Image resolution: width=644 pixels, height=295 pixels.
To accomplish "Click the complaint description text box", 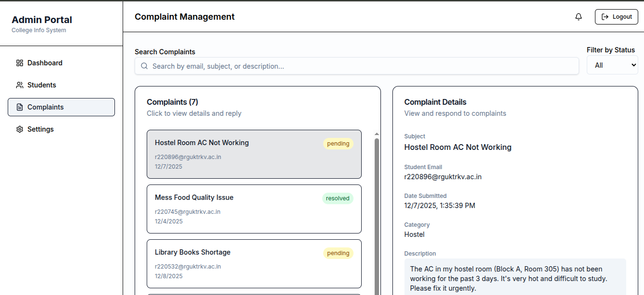I will click(x=515, y=277).
